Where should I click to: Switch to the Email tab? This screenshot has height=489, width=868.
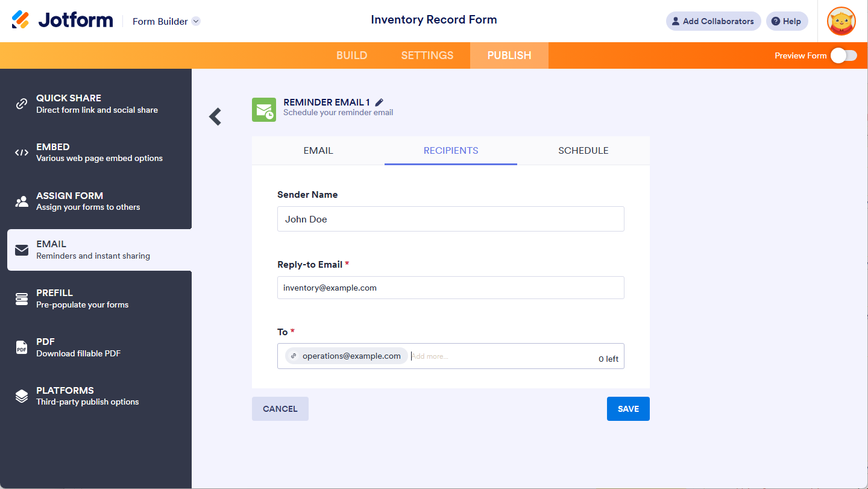click(x=318, y=151)
